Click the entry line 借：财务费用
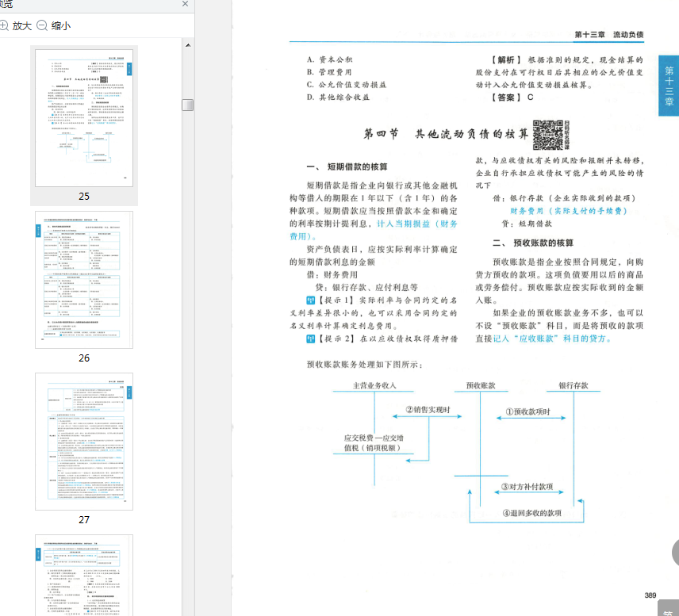The width and height of the screenshot is (679, 616). pos(332,275)
